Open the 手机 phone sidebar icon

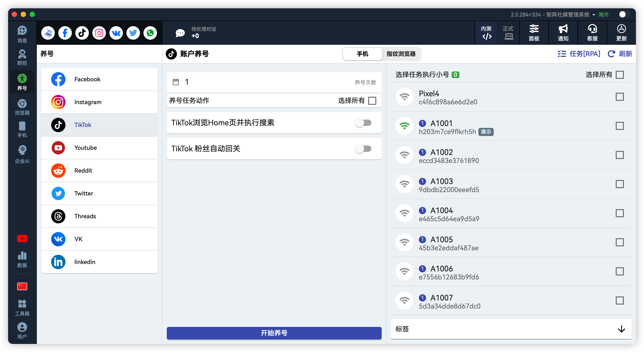22,129
